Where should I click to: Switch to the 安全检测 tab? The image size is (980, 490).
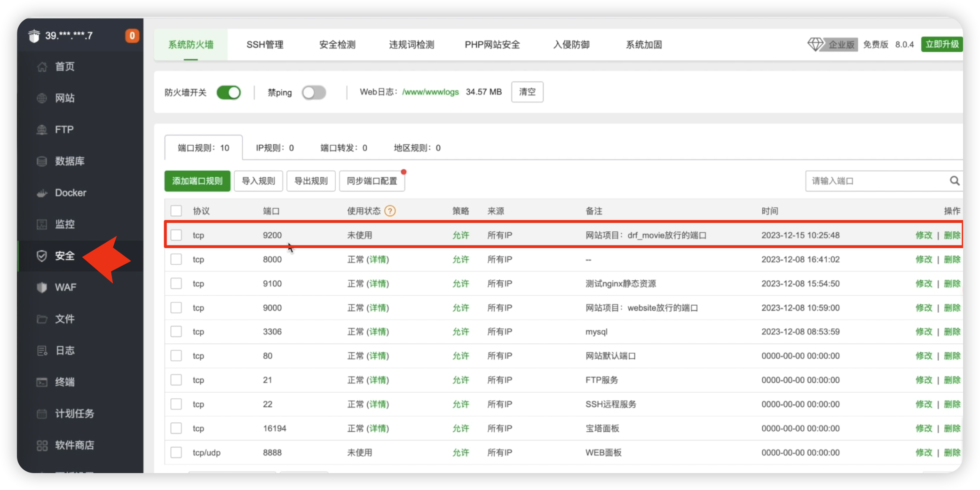tap(337, 45)
